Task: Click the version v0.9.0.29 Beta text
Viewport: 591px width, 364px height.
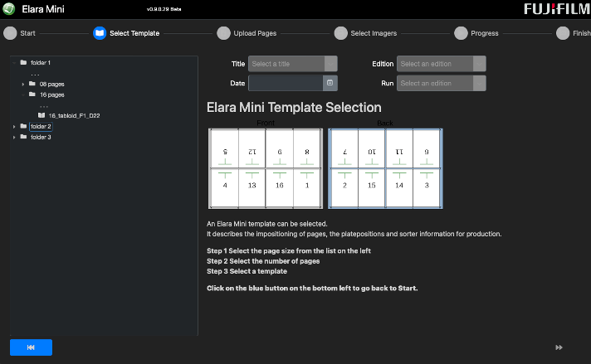Action: 164,9
